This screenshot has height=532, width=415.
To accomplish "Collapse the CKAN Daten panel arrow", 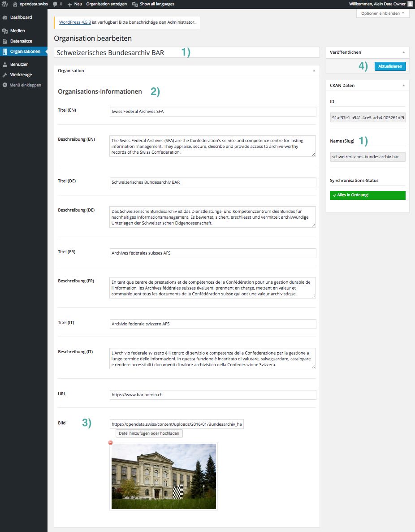I will [x=403, y=86].
